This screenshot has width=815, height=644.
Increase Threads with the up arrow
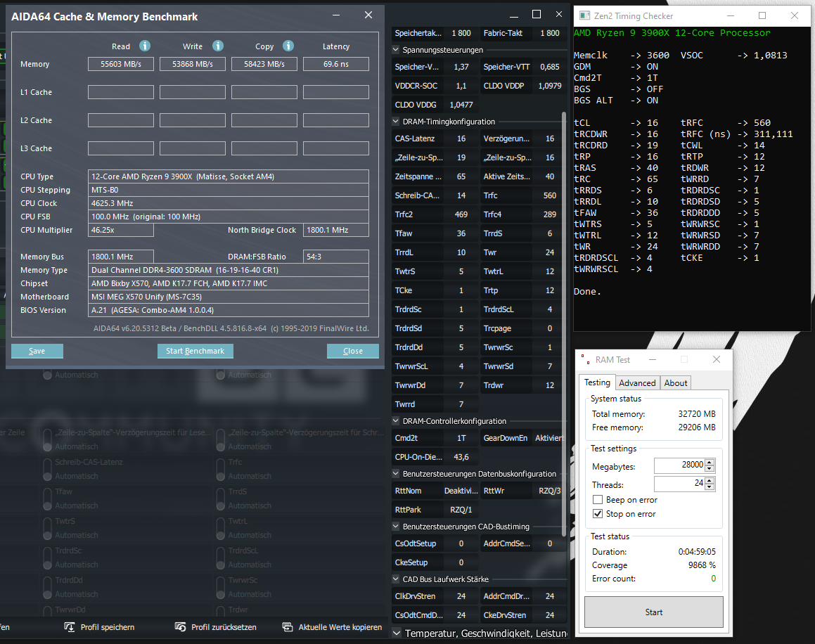click(710, 479)
